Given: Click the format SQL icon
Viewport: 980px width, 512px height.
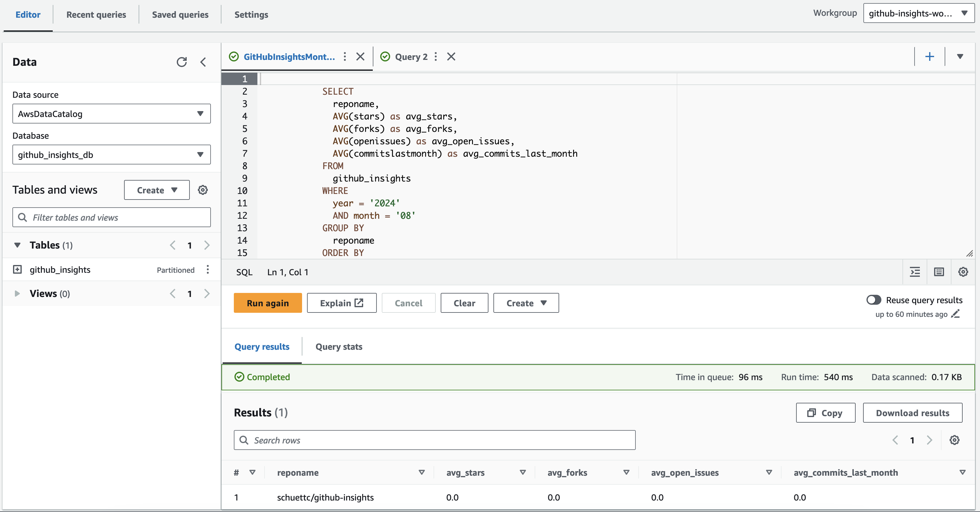Looking at the screenshot, I should point(915,272).
